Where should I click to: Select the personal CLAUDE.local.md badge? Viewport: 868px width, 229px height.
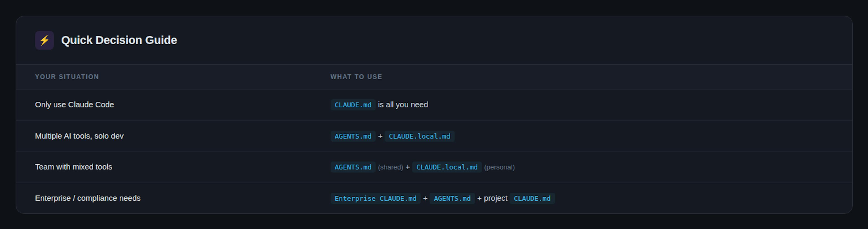pos(447,167)
